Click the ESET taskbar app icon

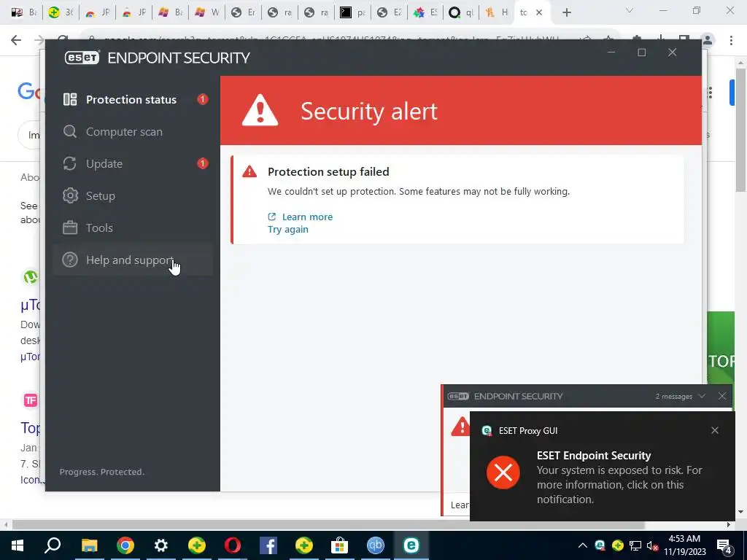411,545
